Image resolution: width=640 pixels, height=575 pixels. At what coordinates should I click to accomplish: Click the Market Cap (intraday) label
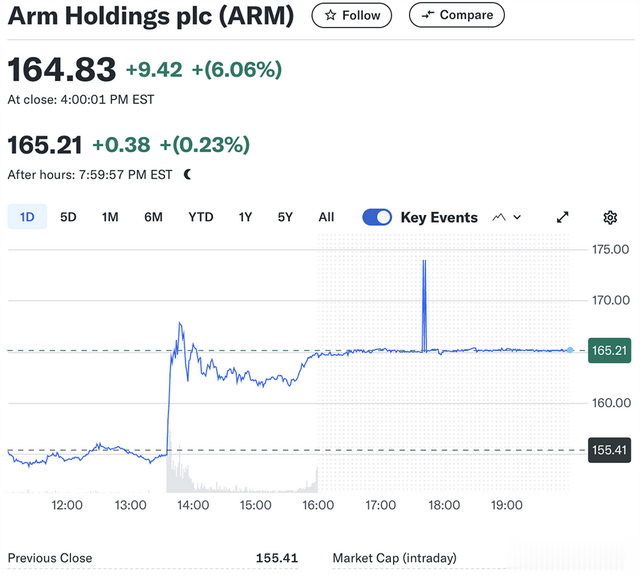tap(394, 558)
